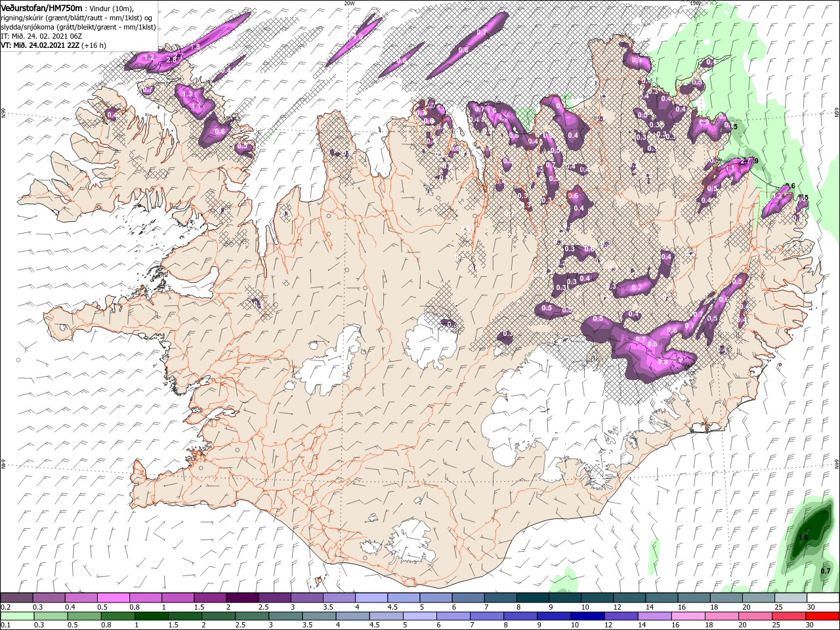
Task: Select the 2.8 snowfall value in the northwest
Action: 172,60
